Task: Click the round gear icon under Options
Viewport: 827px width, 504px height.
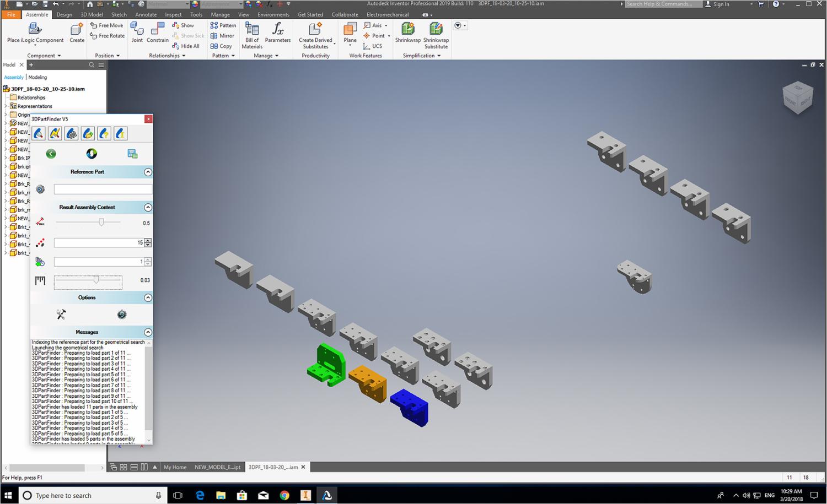Action: pyautogui.click(x=122, y=315)
